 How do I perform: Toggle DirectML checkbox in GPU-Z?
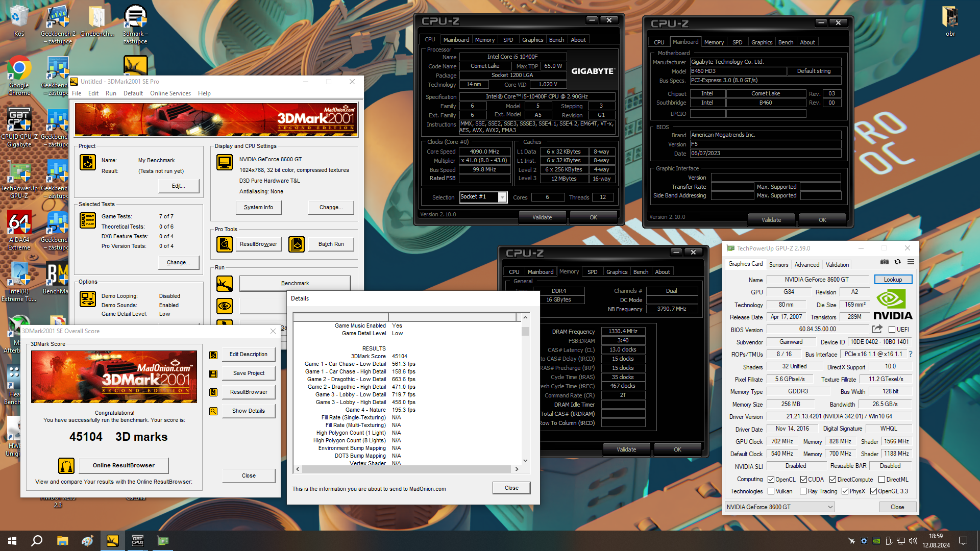(x=881, y=480)
